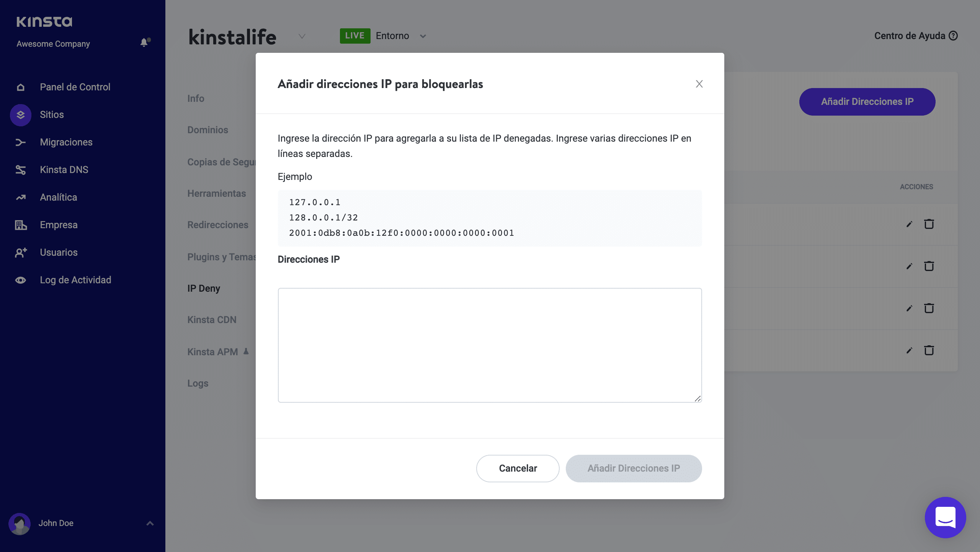Click the Usuarios add-user icon
980x552 pixels.
tap(21, 253)
